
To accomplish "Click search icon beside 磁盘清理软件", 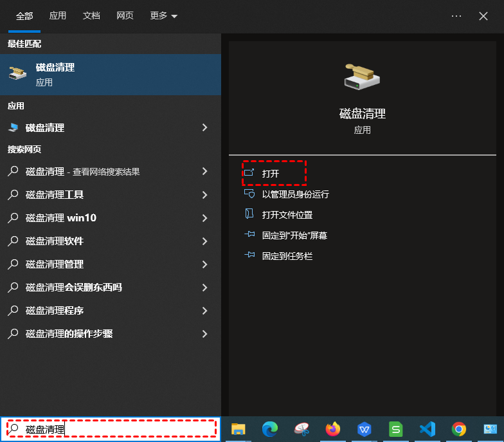I will click(x=13, y=241).
